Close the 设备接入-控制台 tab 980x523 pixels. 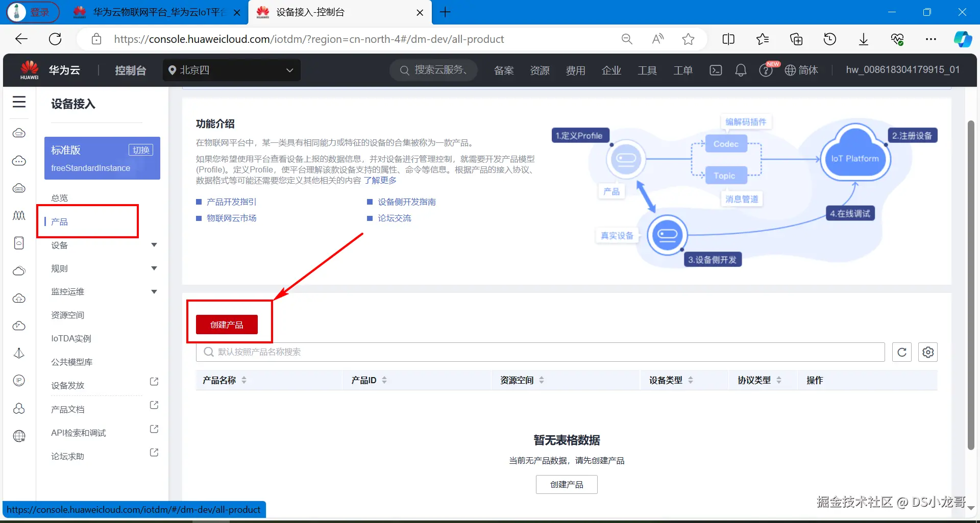pyautogui.click(x=420, y=13)
